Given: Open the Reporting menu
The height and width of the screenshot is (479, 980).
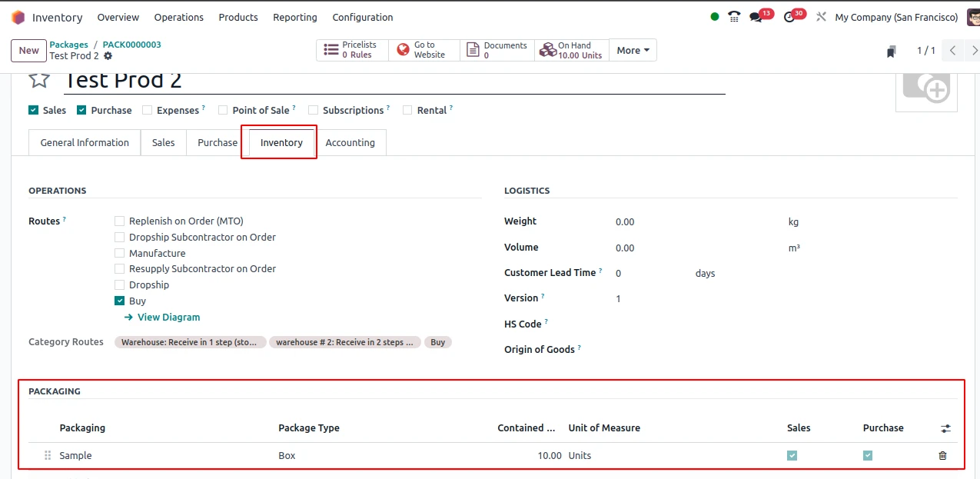Looking at the screenshot, I should pos(294,17).
